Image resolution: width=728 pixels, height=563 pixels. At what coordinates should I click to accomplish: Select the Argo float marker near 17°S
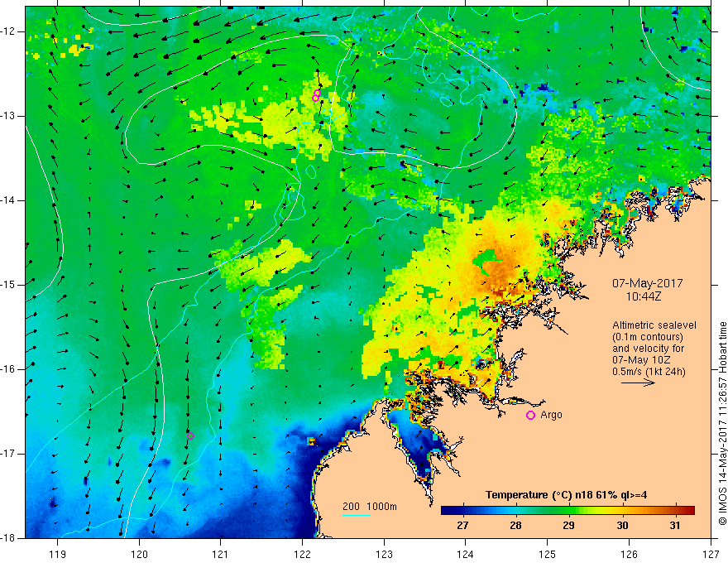coord(190,435)
